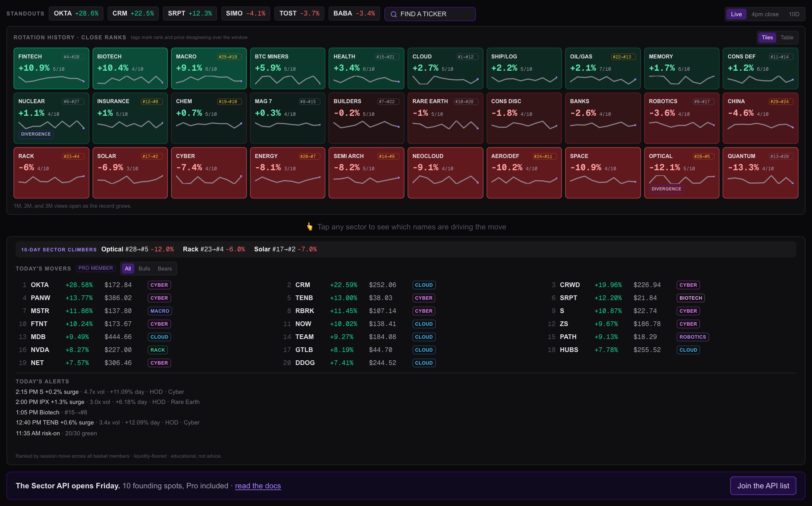Viewport: 812px width, 506px height.
Task: Open the 2:00 PM IPX surge alert
Action: click(x=108, y=402)
